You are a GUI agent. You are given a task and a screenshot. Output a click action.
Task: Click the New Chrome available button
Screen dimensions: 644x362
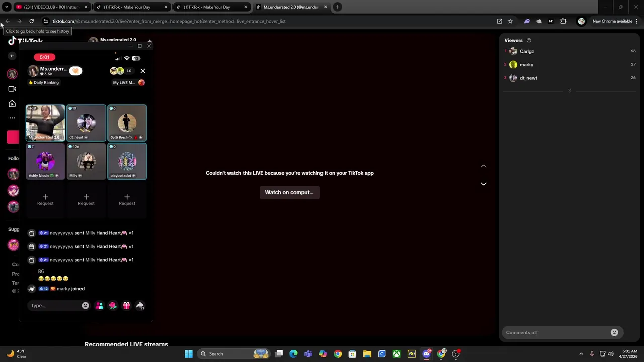coord(612,21)
